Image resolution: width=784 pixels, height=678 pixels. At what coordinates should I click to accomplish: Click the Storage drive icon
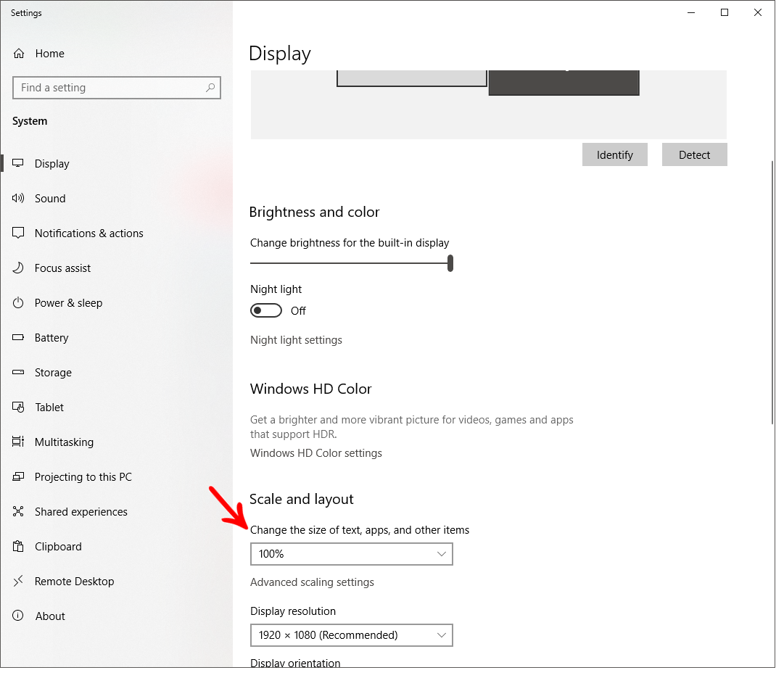(x=18, y=373)
